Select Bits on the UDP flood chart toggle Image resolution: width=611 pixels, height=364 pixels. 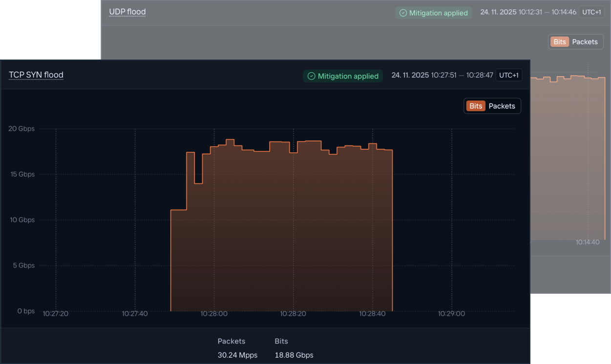tap(559, 41)
